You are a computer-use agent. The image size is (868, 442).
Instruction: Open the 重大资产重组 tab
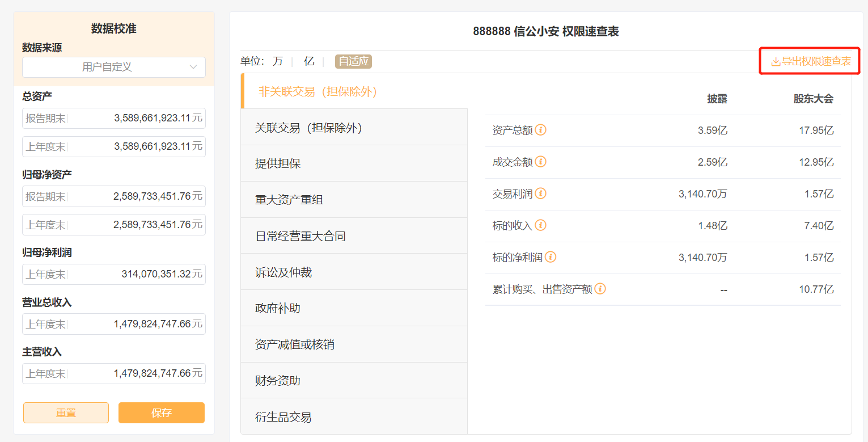(354, 200)
